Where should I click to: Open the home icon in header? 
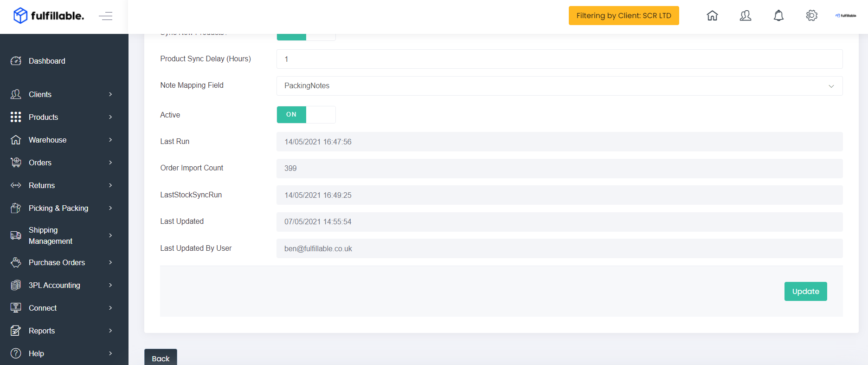tap(712, 16)
